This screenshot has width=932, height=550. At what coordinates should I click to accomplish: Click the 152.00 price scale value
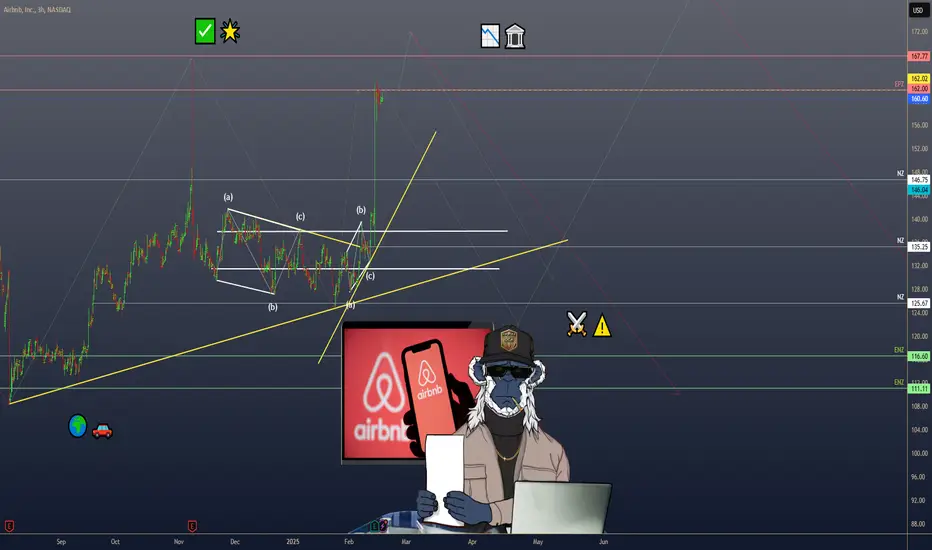(919, 149)
